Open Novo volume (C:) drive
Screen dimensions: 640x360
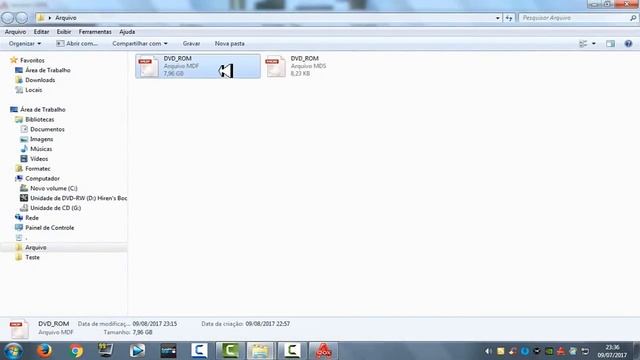pos(49,188)
